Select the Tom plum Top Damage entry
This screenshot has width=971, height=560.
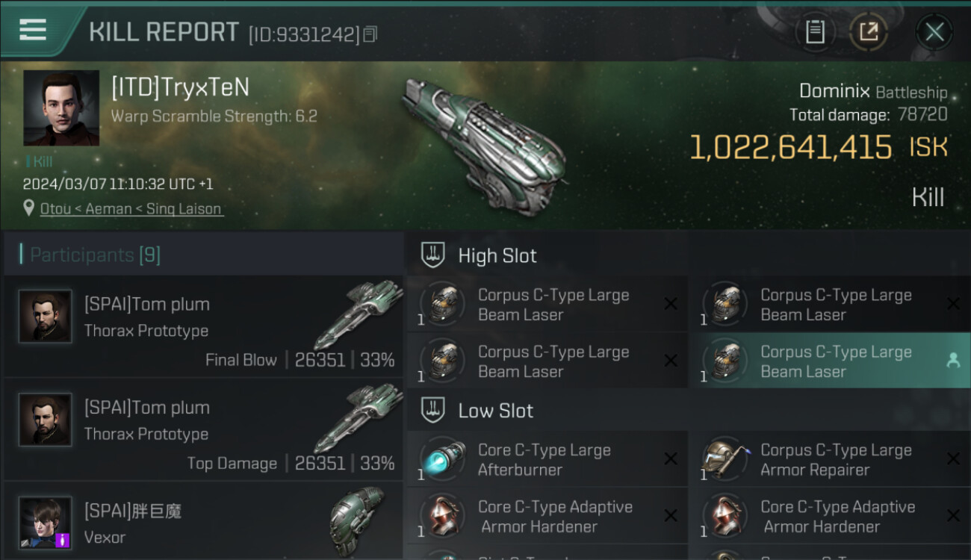point(202,429)
